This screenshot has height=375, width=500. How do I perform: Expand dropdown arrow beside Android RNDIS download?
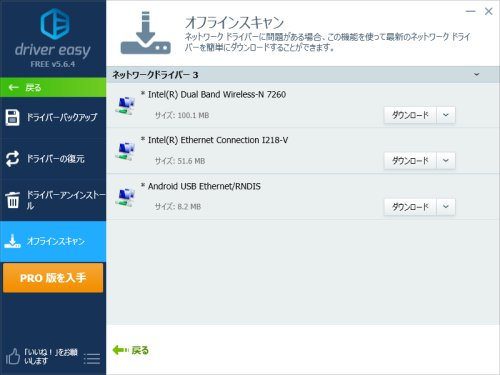[x=446, y=207]
